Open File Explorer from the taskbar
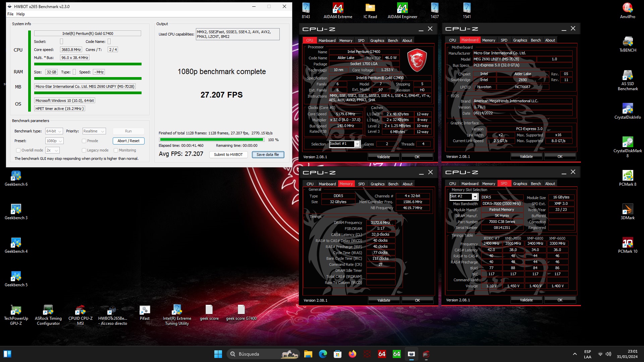Screen dimensions: 644x362 (x=308, y=354)
